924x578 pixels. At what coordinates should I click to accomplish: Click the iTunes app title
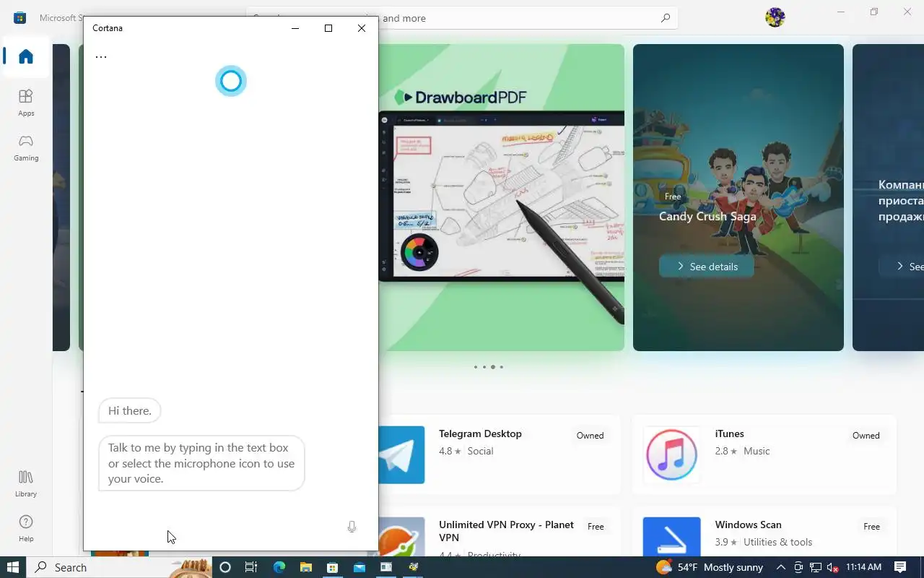(729, 433)
